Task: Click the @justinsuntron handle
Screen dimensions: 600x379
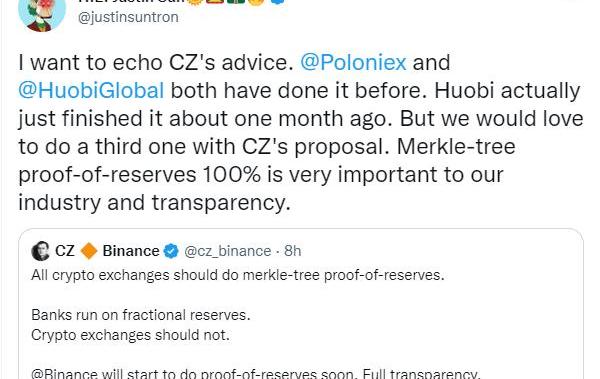Action: click(128, 17)
